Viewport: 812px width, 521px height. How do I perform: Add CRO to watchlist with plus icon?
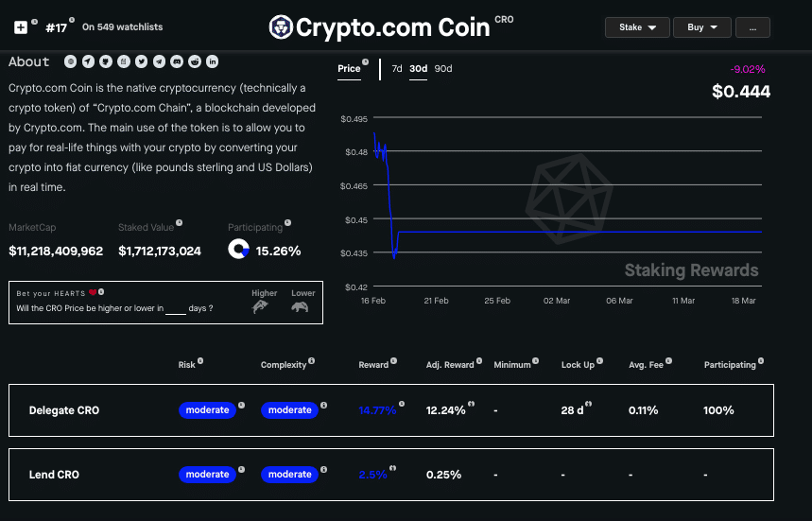(x=21, y=27)
